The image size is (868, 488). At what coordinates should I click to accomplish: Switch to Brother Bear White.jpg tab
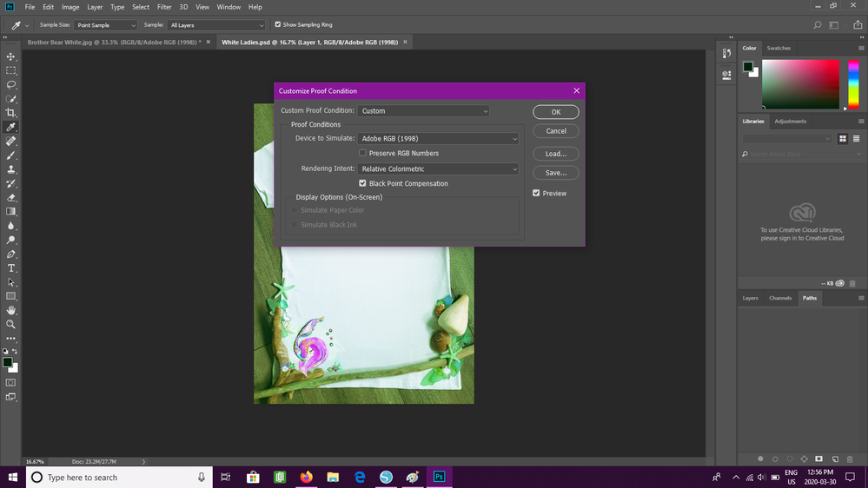coord(114,42)
